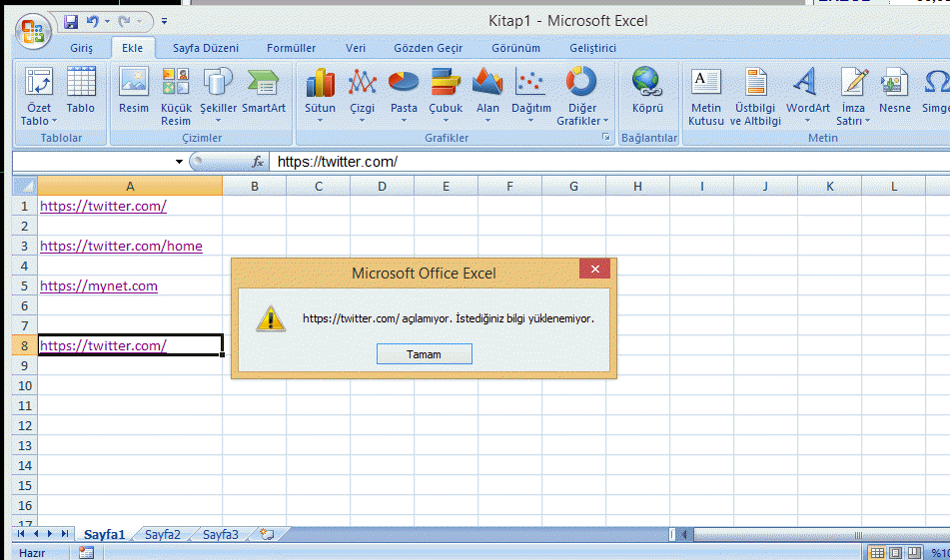
Task: Open the mynet.com link in A5
Action: pos(99,285)
